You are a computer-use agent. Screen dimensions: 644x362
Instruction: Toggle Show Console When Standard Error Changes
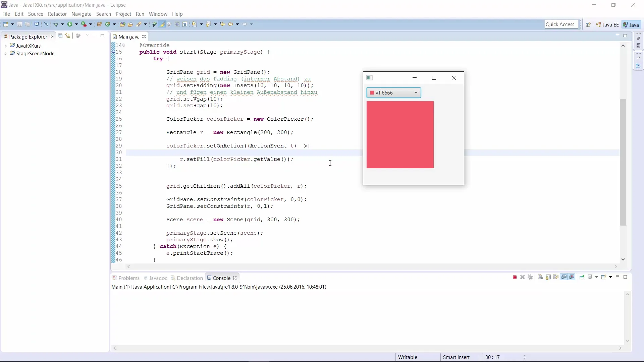(572, 277)
